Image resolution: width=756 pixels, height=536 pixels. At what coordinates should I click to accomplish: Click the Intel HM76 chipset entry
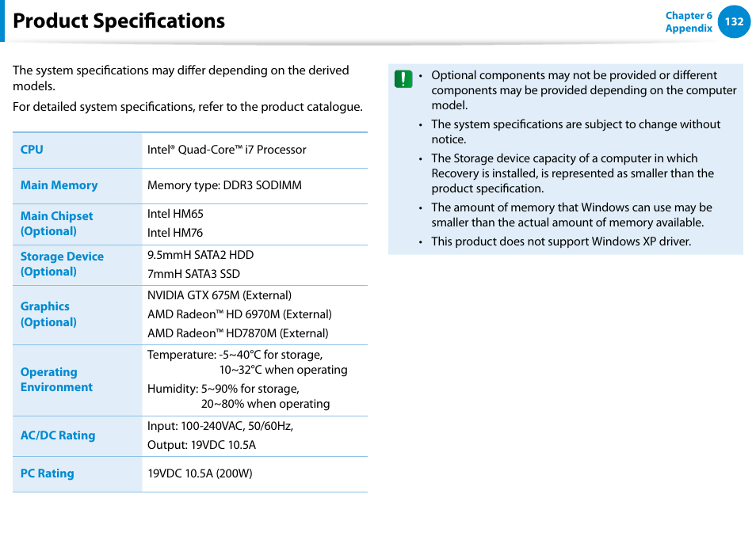tap(175, 233)
